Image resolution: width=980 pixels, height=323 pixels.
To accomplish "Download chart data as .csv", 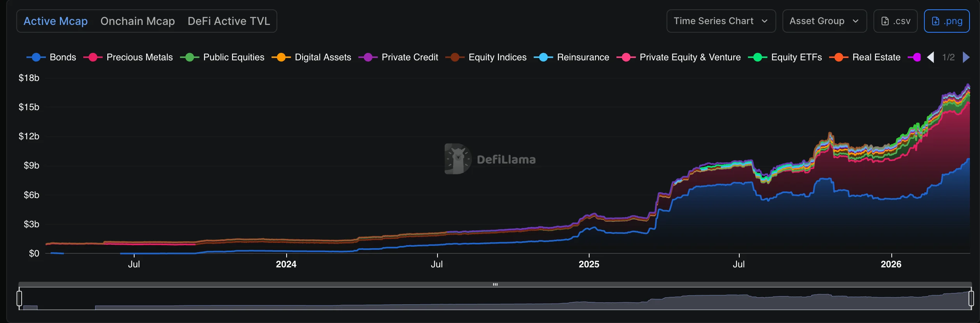I will pos(895,21).
